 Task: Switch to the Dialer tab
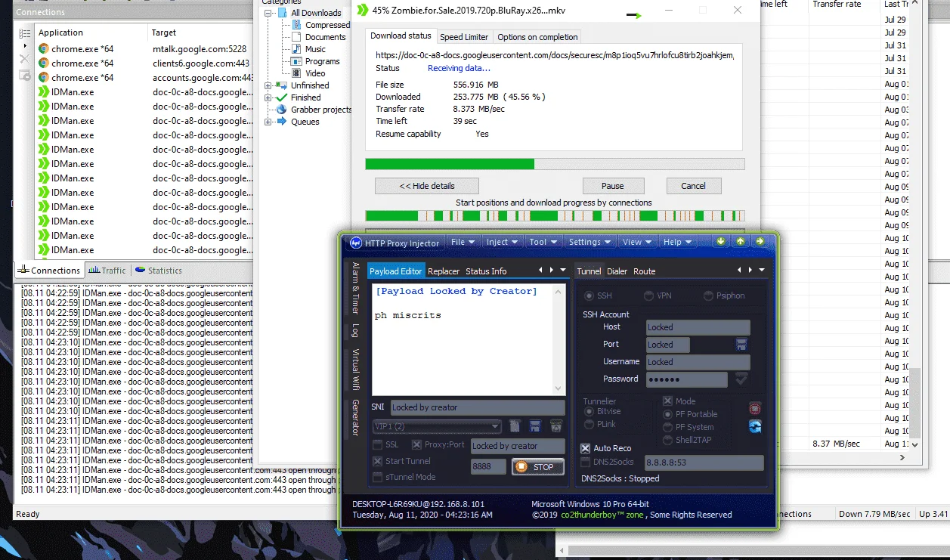pos(617,271)
